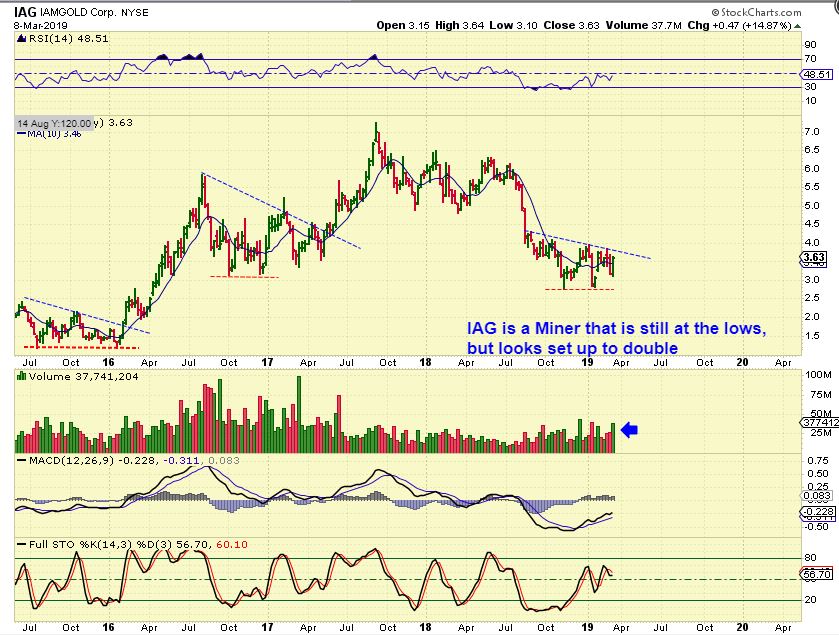Click the Volume 37.7M header value
Image resolution: width=839 pixels, height=635 pixels.
pos(644,25)
